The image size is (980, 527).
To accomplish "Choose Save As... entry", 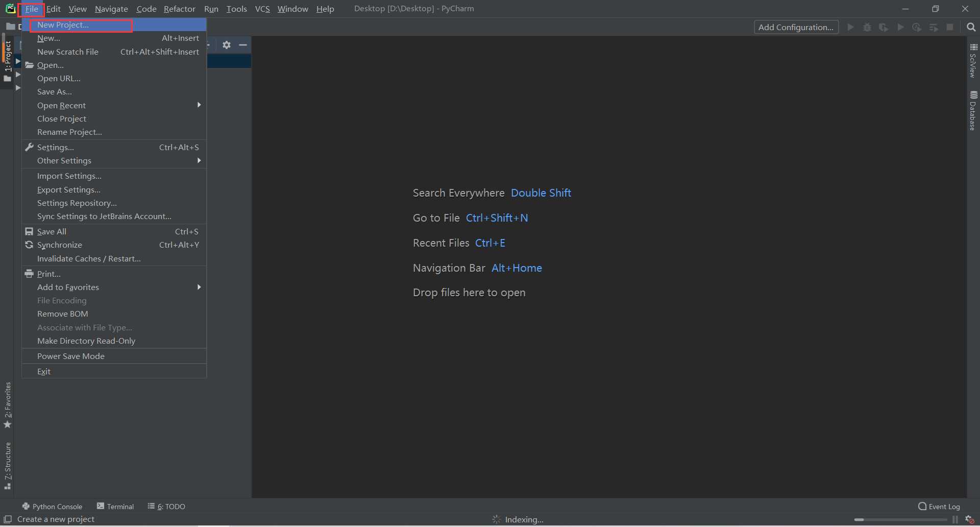I will (114, 91).
